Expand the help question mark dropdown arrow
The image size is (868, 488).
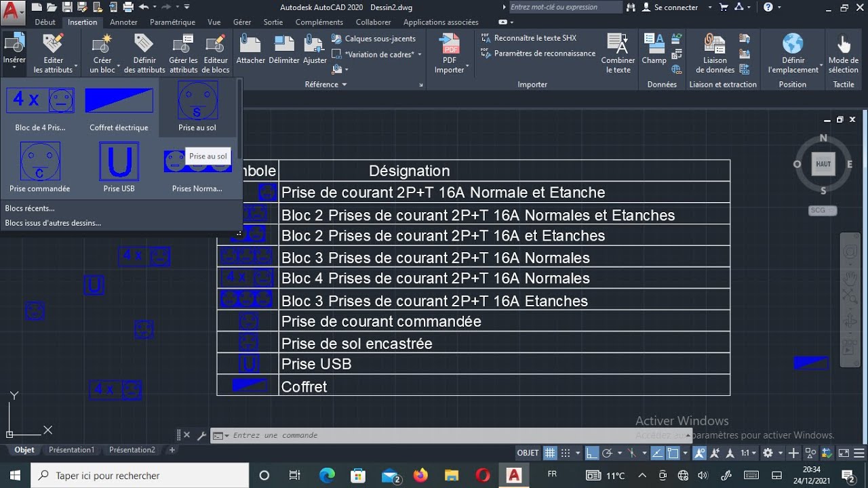[x=780, y=7]
